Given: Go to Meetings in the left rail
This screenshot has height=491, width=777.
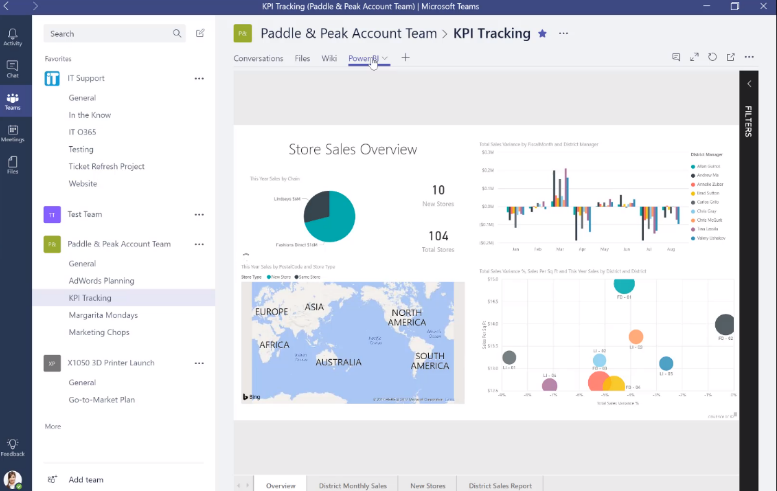Looking at the screenshot, I should (12, 132).
